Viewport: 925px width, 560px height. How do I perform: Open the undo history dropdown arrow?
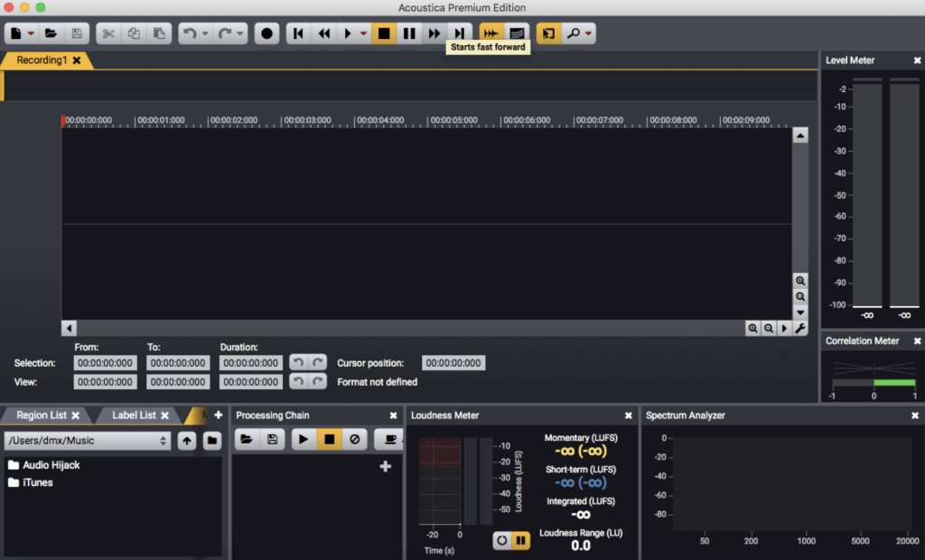click(x=205, y=33)
